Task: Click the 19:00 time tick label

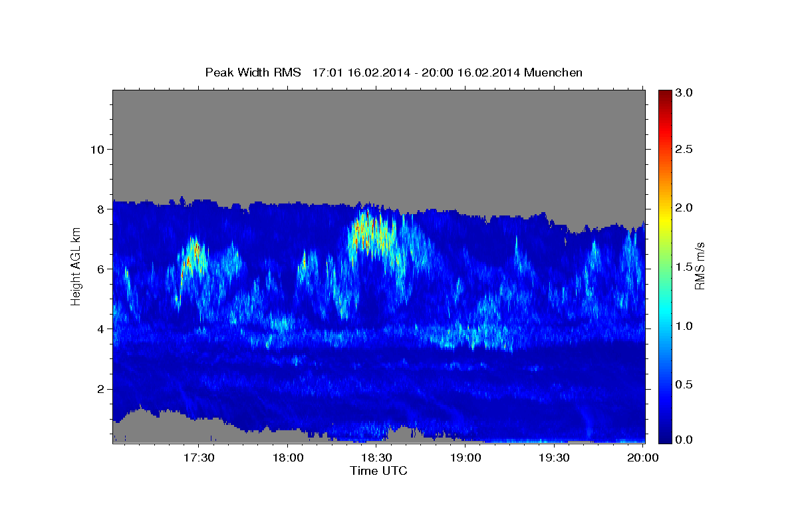Action: click(x=465, y=458)
